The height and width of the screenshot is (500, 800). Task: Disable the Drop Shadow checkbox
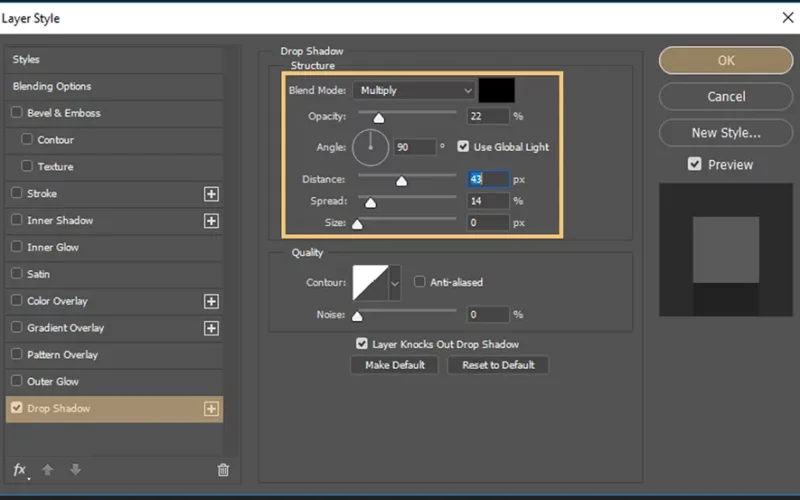(16, 408)
